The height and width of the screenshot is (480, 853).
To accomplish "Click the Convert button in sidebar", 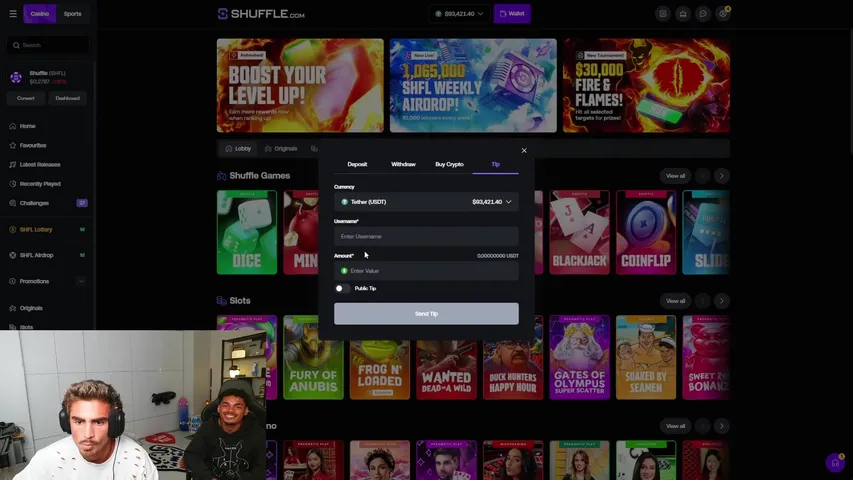I will pos(26,99).
